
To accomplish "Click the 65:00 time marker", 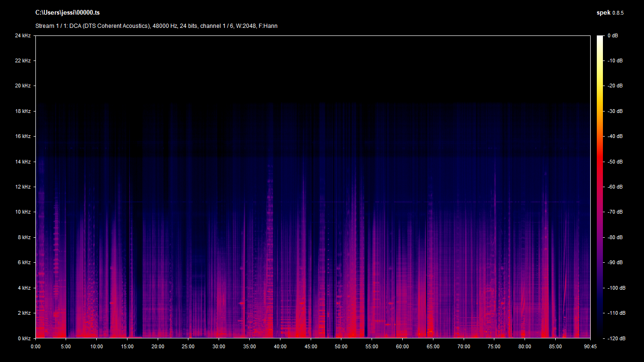I will point(433,346).
